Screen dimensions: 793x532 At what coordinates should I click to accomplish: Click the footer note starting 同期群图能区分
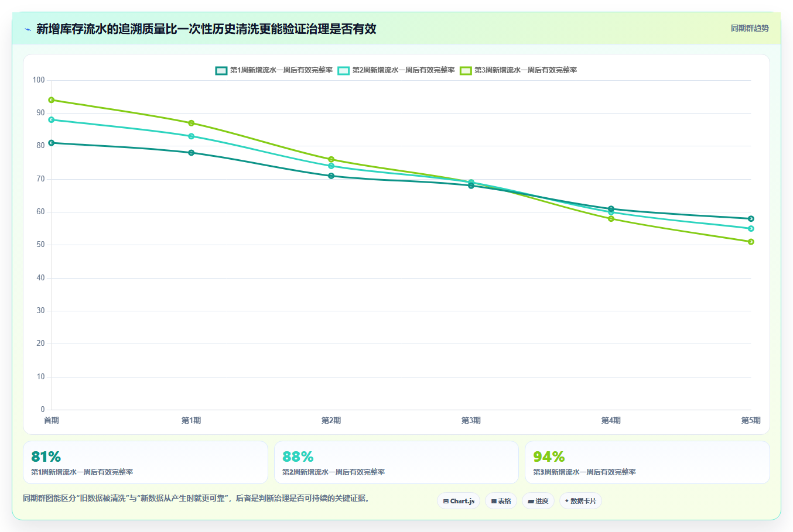pyautogui.click(x=196, y=499)
